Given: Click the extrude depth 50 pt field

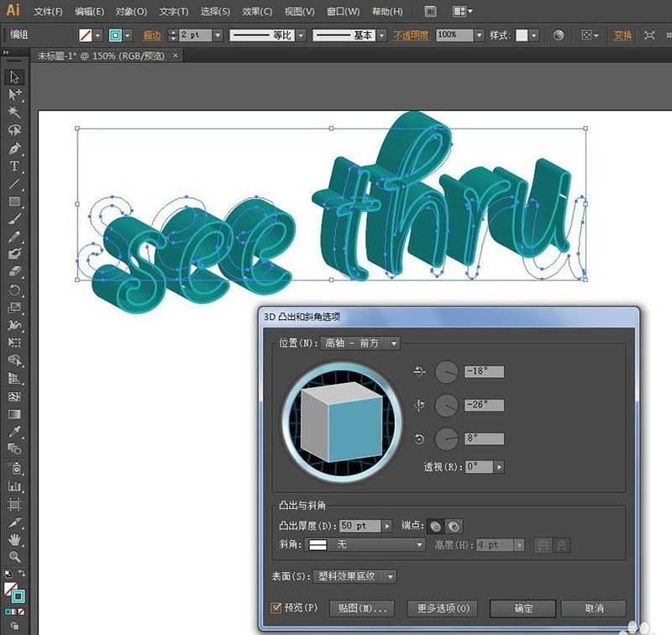Looking at the screenshot, I should pos(360,526).
